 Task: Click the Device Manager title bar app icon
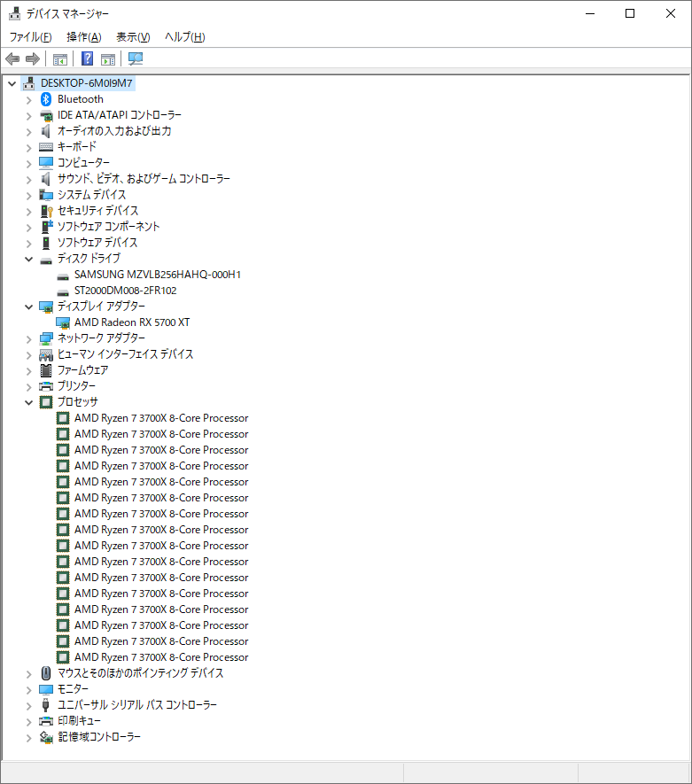coord(14,13)
